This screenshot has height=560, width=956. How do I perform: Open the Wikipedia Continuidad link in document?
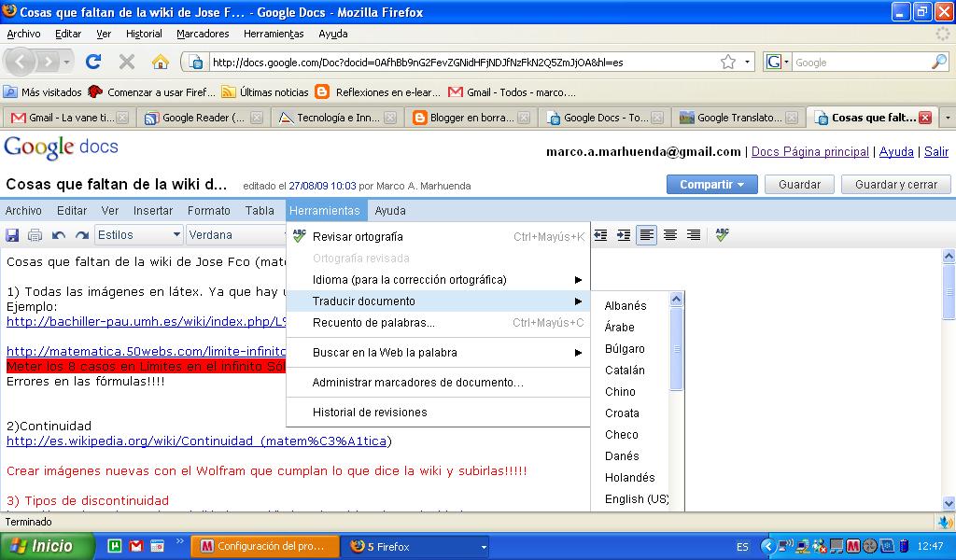[x=196, y=441]
